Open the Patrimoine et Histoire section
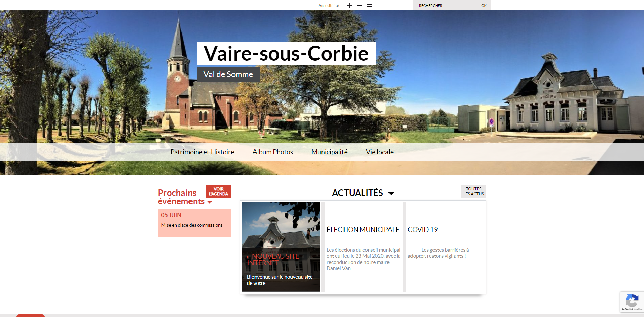The width and height of the screenshot is (644, 317). pyautogui.click(x=202, y=152)
